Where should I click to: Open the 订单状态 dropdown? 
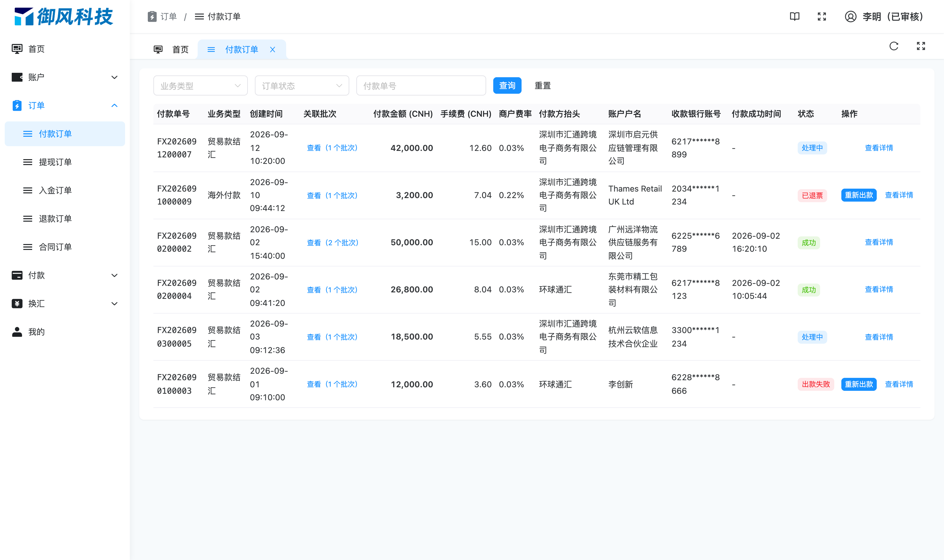click(x=302, y=86)
